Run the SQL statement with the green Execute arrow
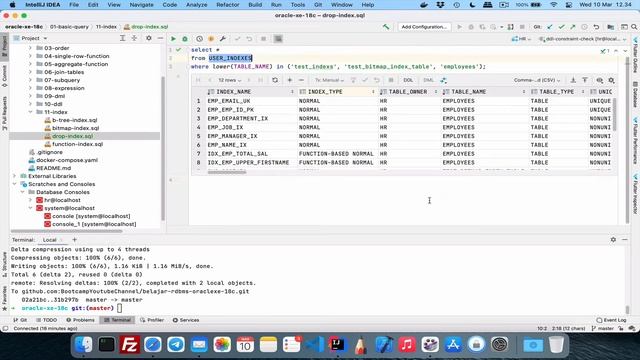 (173, 39)
